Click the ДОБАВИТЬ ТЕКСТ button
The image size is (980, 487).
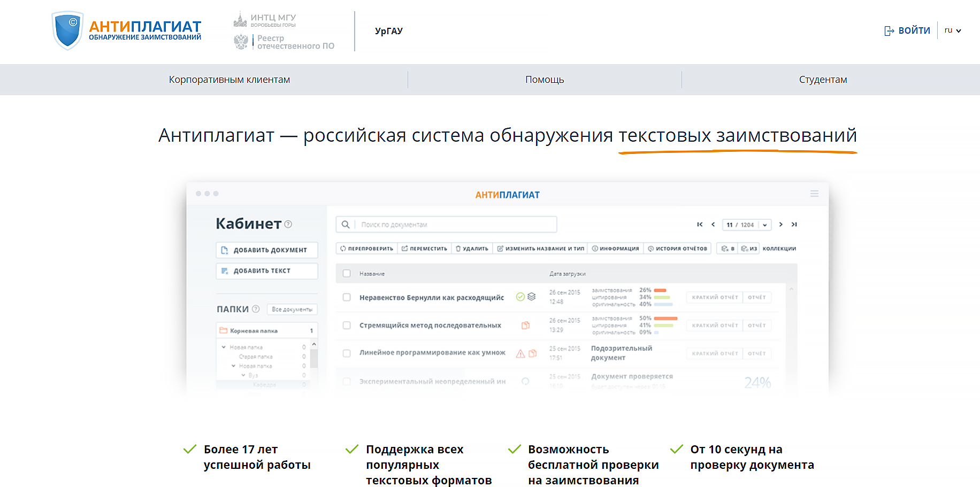point(267,270)
